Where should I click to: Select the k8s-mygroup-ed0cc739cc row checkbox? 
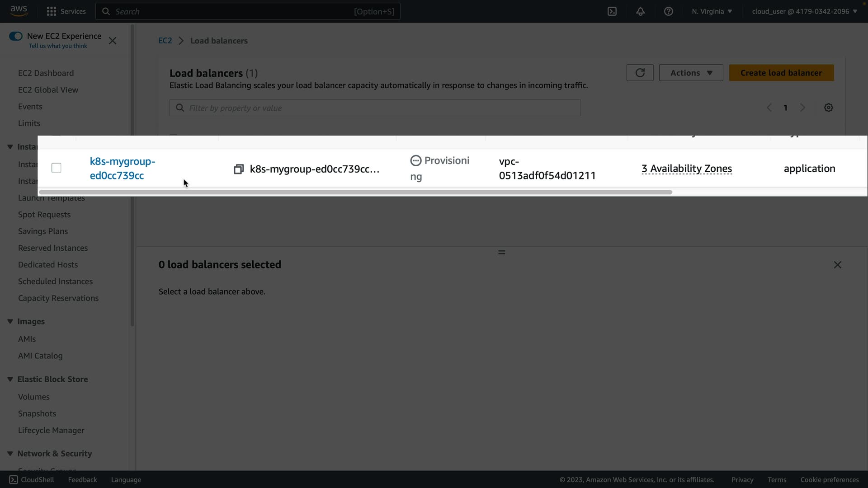57,168
